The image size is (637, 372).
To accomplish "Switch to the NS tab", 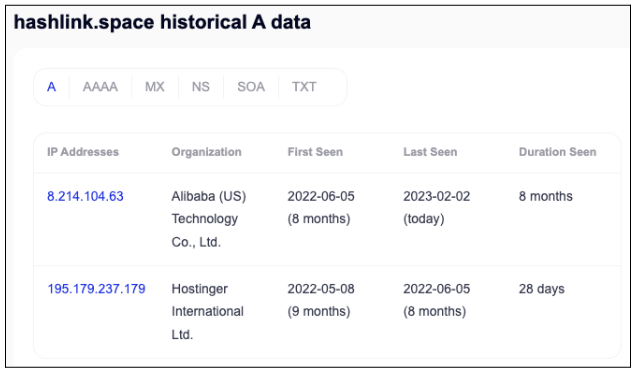I will point(201,87).
